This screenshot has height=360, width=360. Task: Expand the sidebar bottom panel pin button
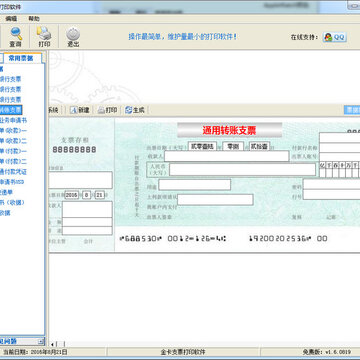41,341
